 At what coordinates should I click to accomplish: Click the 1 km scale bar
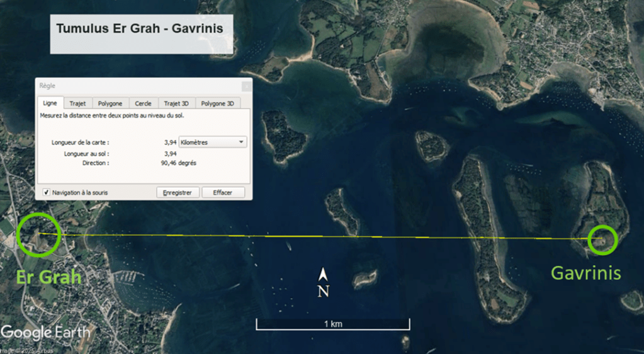(x=332, y=324)
